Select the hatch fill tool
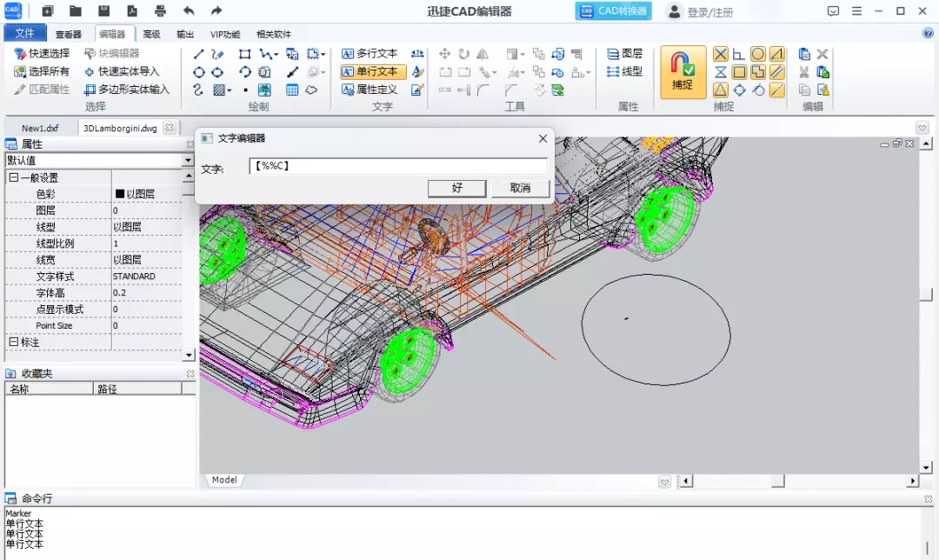Viewport: 939px width, 560px height. (220, 90)
